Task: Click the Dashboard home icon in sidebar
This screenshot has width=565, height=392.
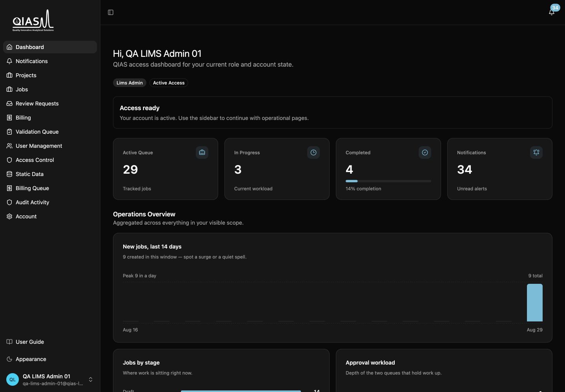Action: pyautogui.click(x=9, y=47)
